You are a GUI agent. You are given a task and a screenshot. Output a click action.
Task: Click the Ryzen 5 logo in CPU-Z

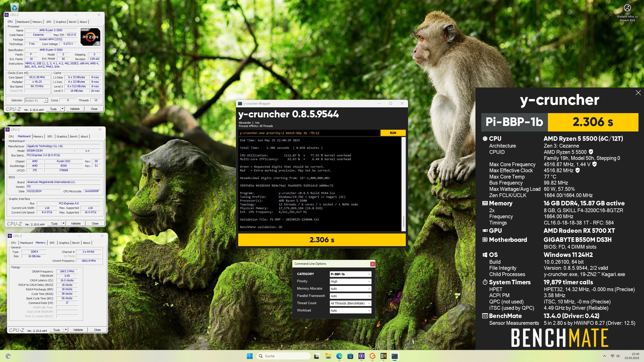(90, 37)
